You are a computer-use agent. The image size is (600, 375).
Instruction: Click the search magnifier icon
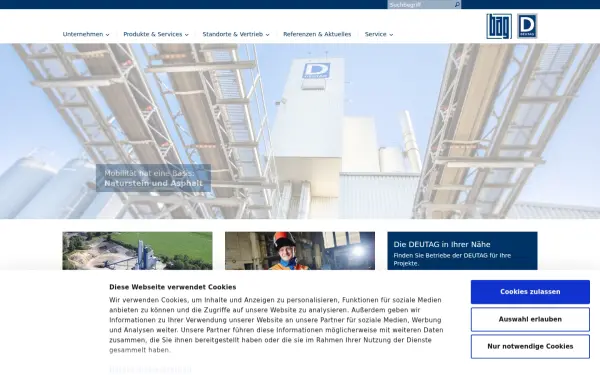tap(457, 5)
